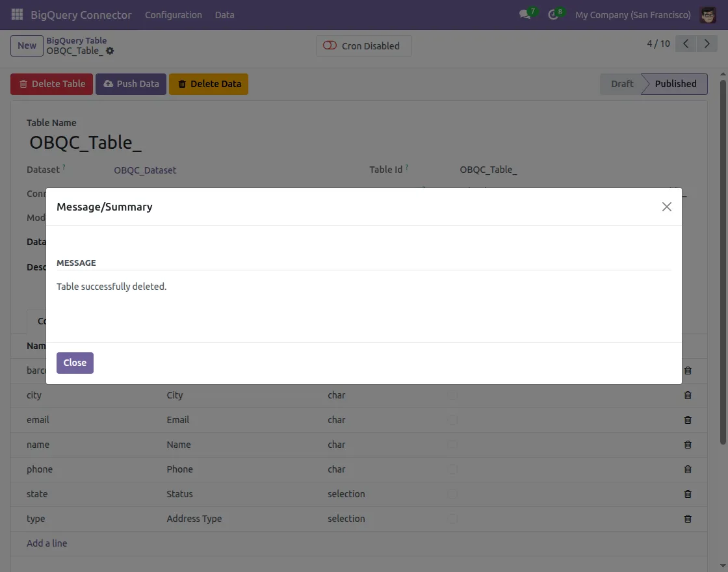The image size is (728, 572).
Task: Click the 'Address Type' cell
Action: (x=194, y=519)
